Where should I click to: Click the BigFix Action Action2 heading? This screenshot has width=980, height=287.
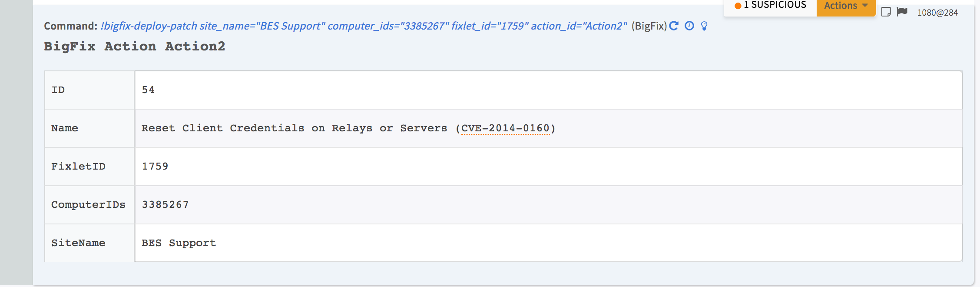pos(135,47)
